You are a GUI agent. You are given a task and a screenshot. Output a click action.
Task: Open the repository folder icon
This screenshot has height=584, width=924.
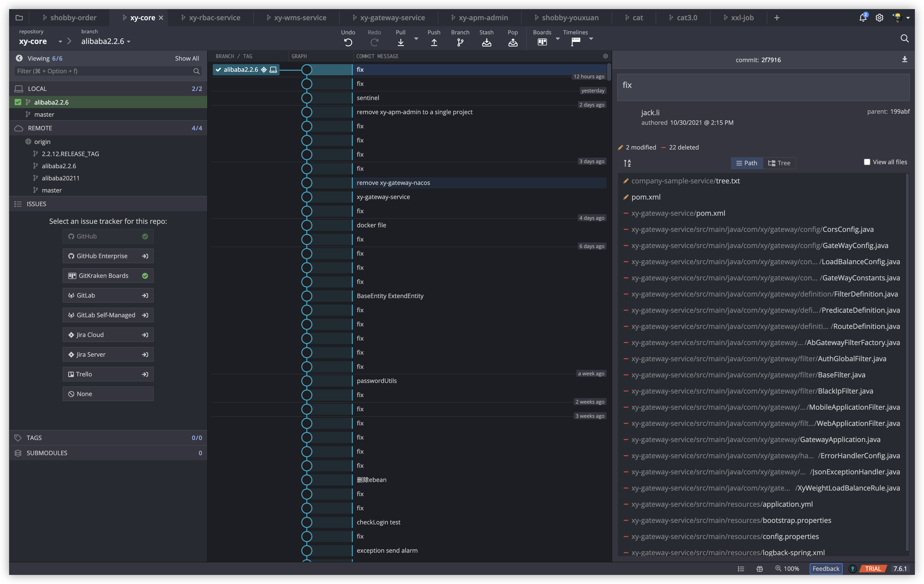click(19, 18)
